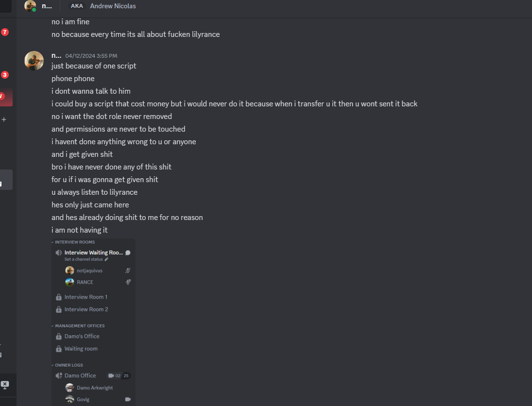Image resolution: width=532 pixels, height=406 pixels.
Task: Click the Andrew Nicolas name in header
Action: pos(113,6)
